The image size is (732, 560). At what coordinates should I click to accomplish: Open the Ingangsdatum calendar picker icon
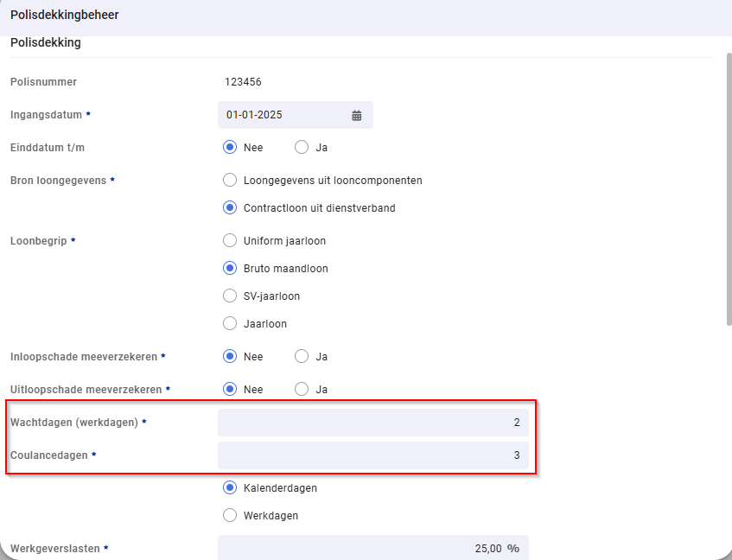pos(356,115)
